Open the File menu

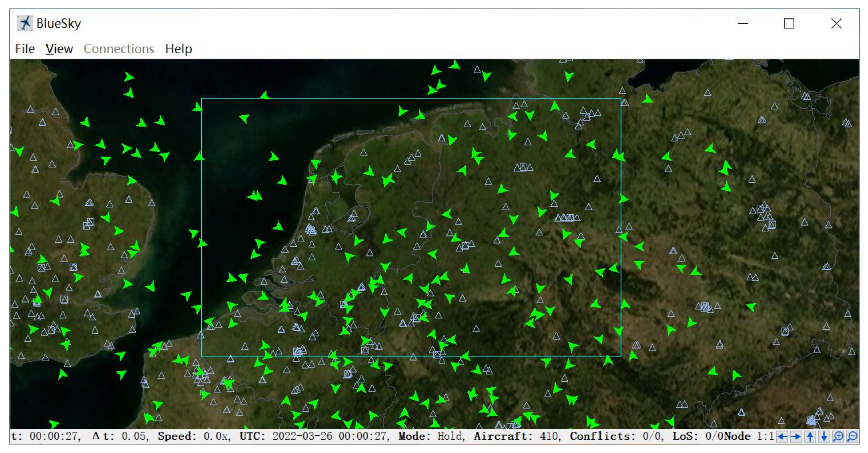tap(25, 49)
